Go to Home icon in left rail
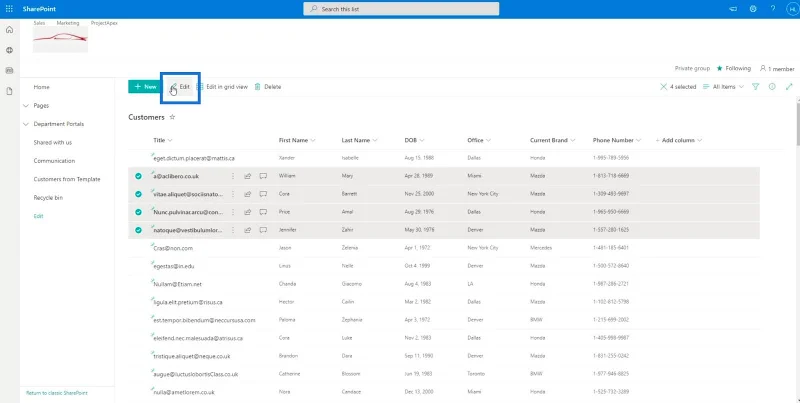Viewport: 800px width, 403px height. tap(9, 30)
